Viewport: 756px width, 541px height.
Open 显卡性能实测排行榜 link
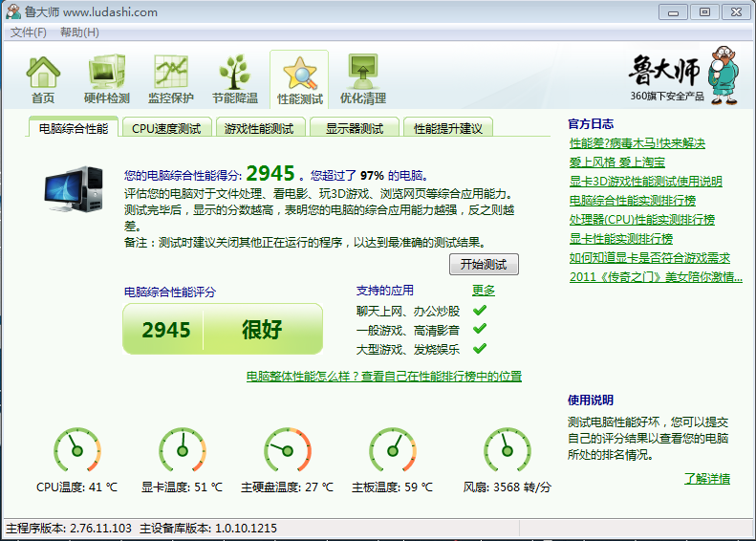(x=621, y=239)
